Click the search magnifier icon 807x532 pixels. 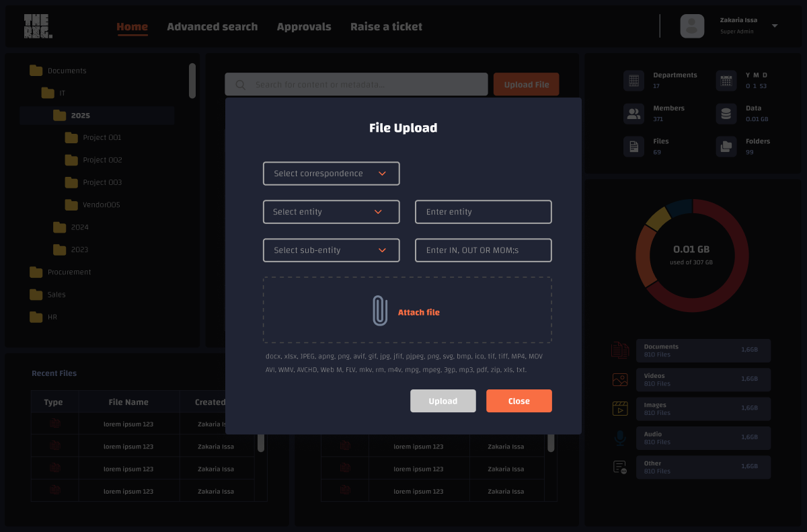point(240,84)
